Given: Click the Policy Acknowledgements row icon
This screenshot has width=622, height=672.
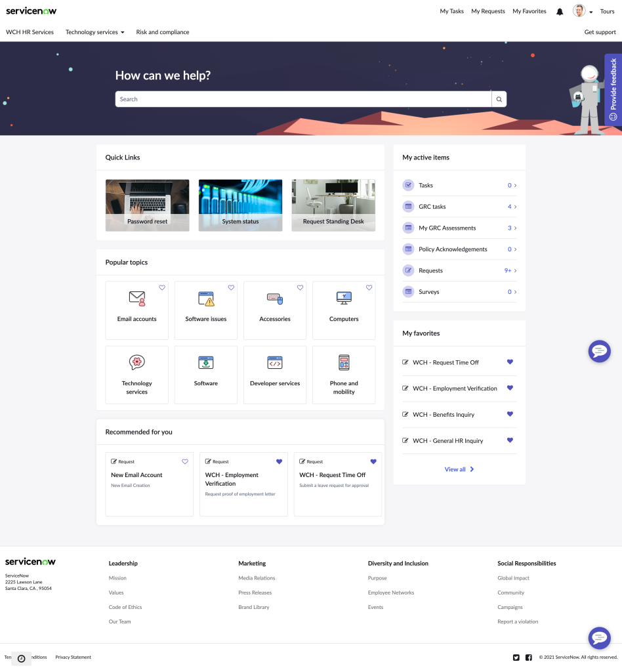Looking at the screenshot, I should pyautogui.click(x=409, y=249).
